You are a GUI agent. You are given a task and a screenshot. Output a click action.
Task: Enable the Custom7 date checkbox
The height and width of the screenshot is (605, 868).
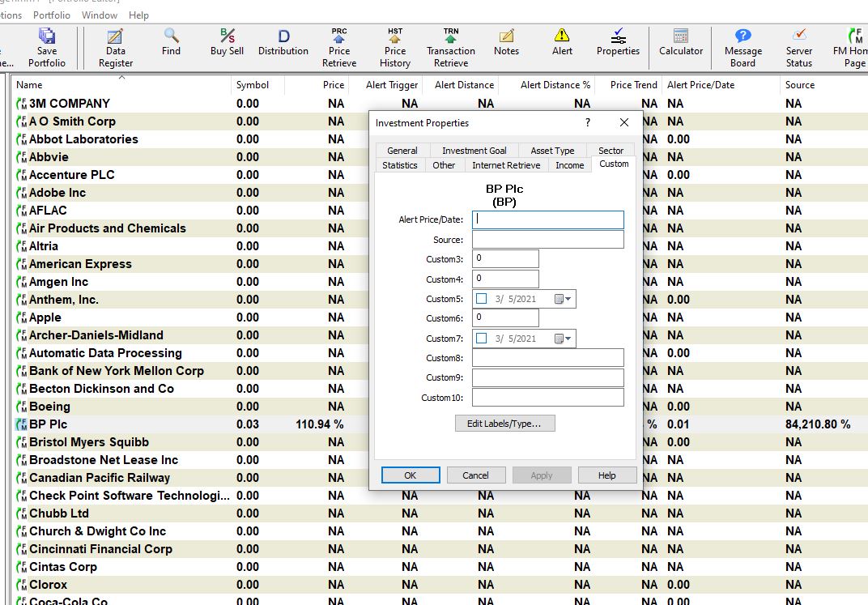pyautogui.click(x=482, y=339)
